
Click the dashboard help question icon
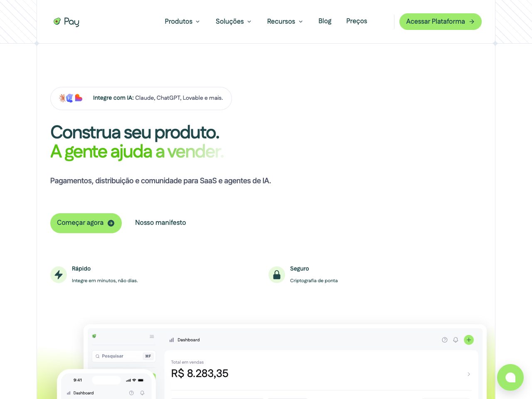[445, 340]
